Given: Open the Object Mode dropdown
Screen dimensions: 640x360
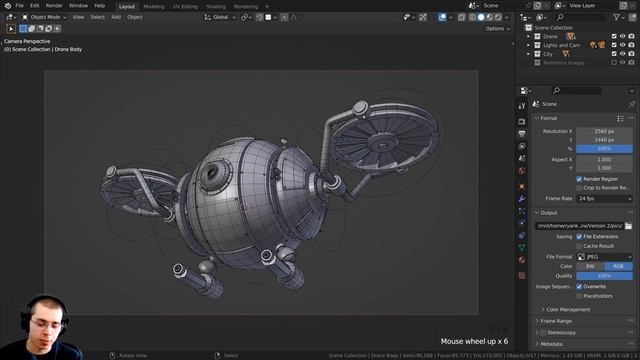Looking at the screenshot, I should (x=44, y=17).
